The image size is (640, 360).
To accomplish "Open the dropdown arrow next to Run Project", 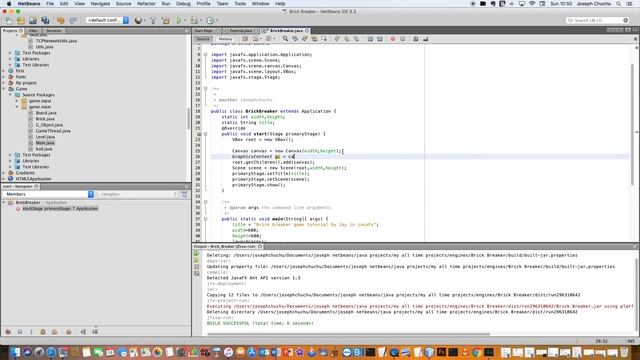I will [x=184, y=20].
